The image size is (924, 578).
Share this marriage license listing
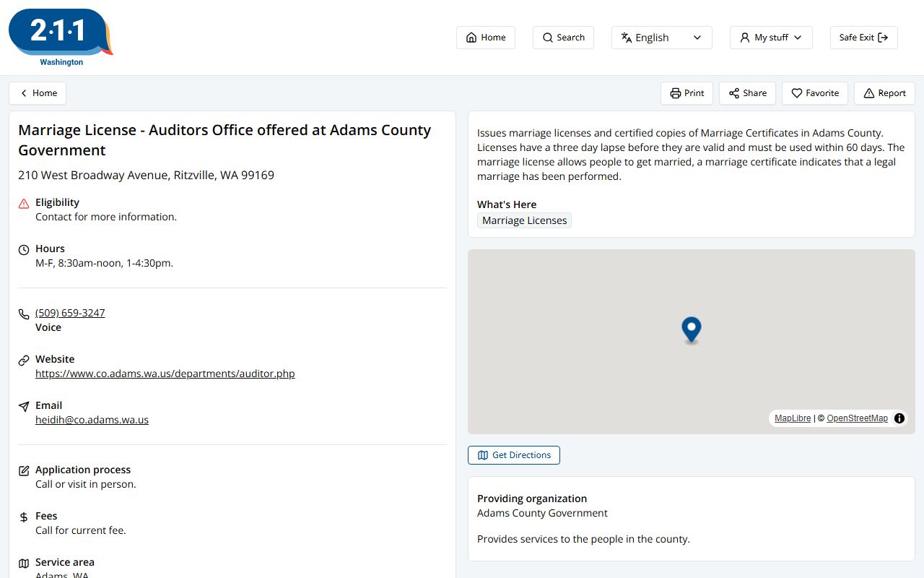click(x=747, y=93)
